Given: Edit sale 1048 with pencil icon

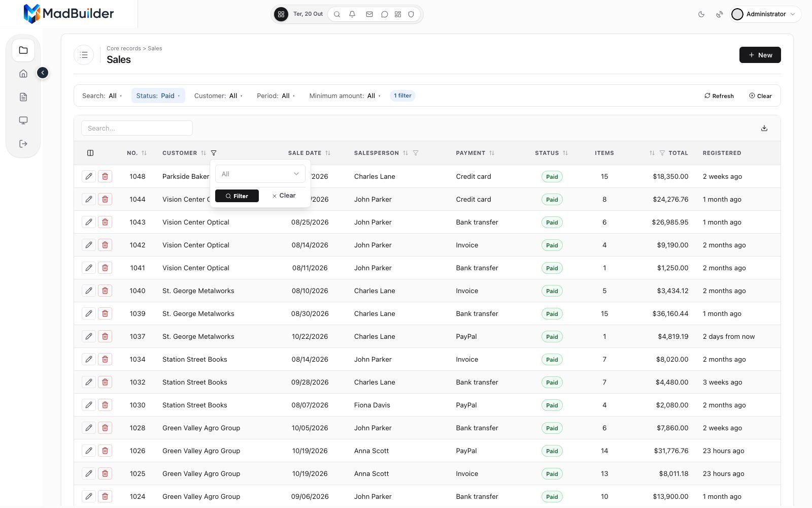Looking at the screenshot, I should (x=89, y=176).
